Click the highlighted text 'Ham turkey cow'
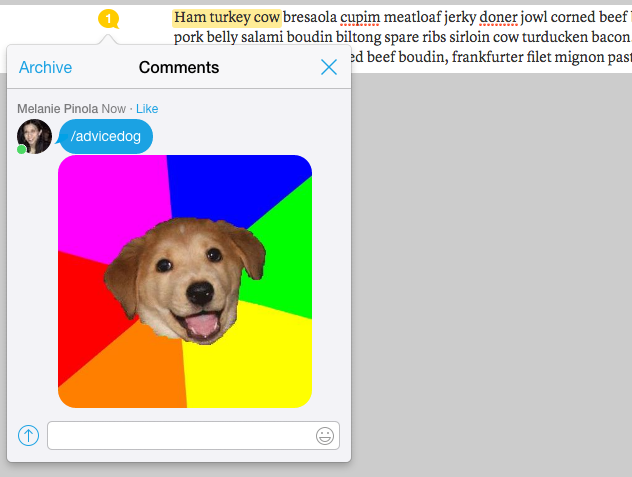Viewport: 632px width, 477px height. (x=227, y=17)
